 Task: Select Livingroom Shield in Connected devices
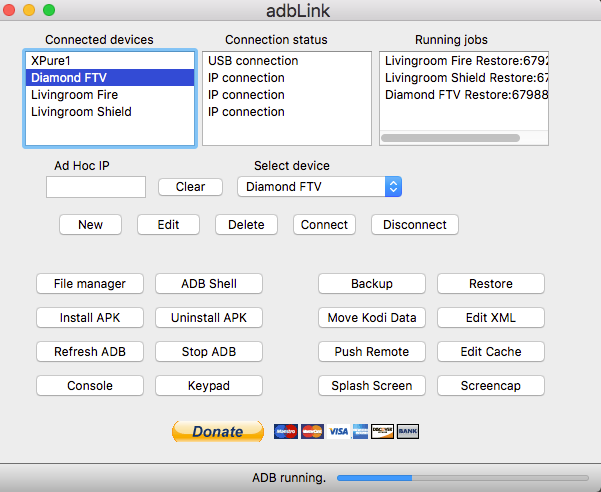[81, 112]
